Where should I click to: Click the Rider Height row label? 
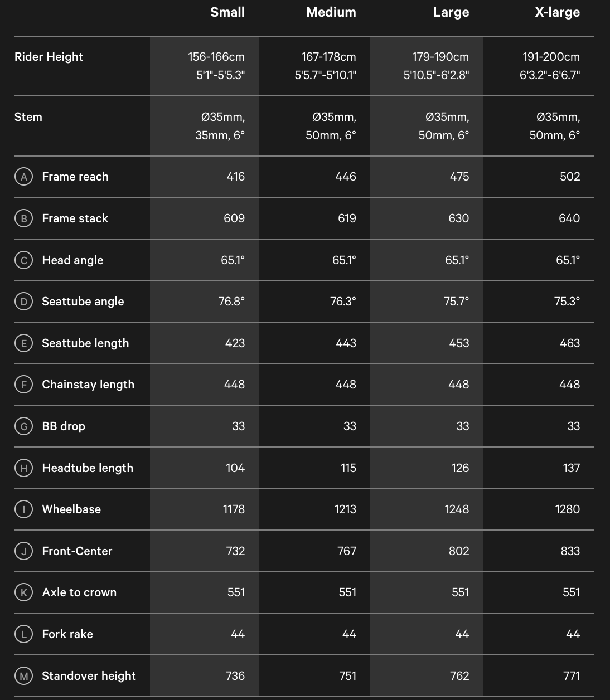49,57
